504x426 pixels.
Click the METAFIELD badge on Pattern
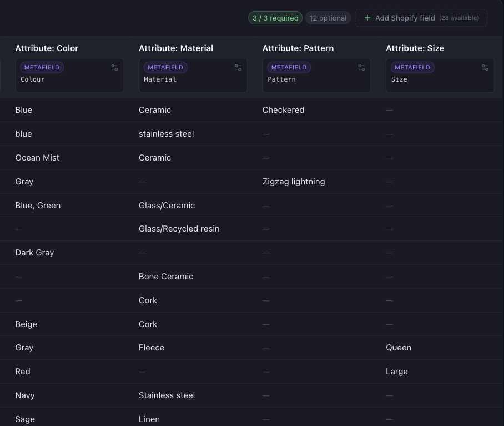click(289, 67)
